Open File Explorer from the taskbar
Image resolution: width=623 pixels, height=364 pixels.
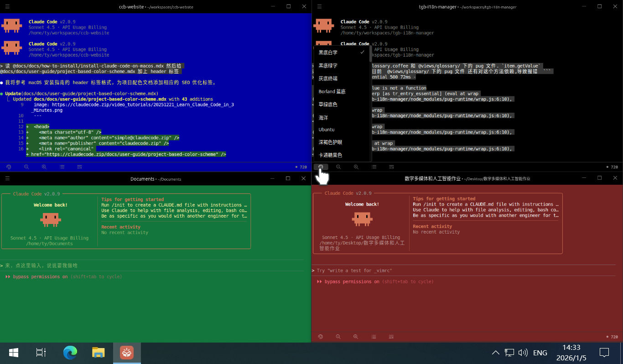coord(98,353)
